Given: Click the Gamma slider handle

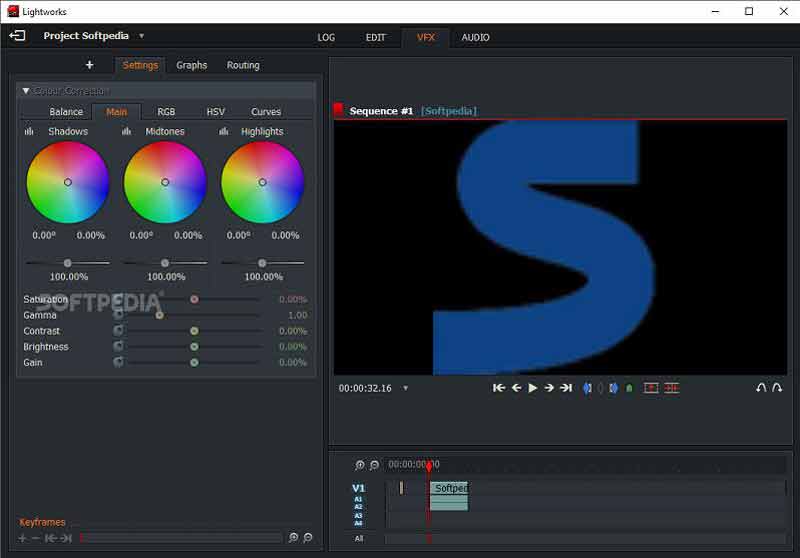Looking at the screenshot, I should 160,315.
